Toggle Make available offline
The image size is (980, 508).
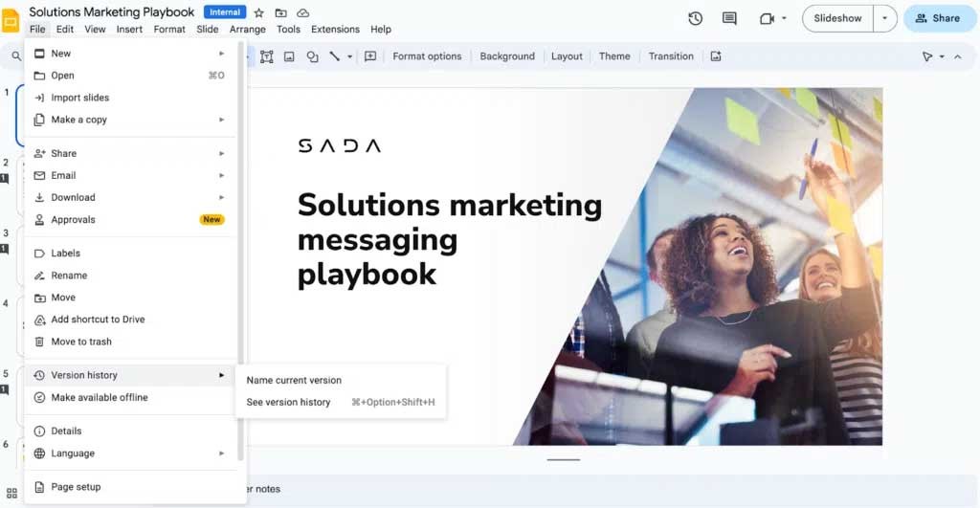click(x=100, y=398)
